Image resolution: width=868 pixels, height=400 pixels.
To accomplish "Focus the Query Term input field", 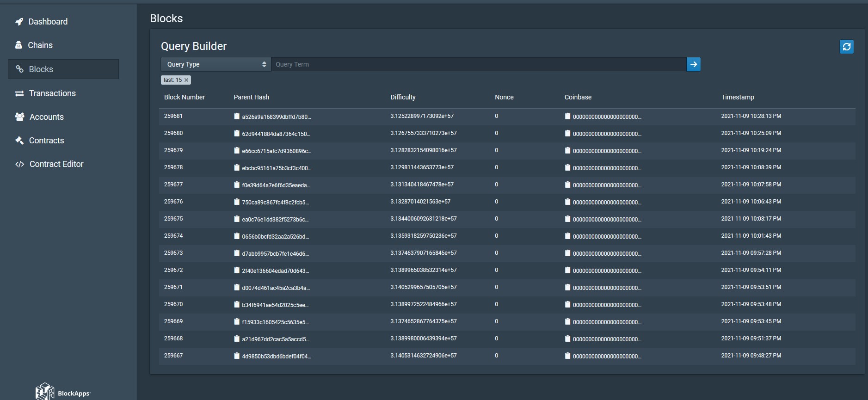I will click(479, 64).
